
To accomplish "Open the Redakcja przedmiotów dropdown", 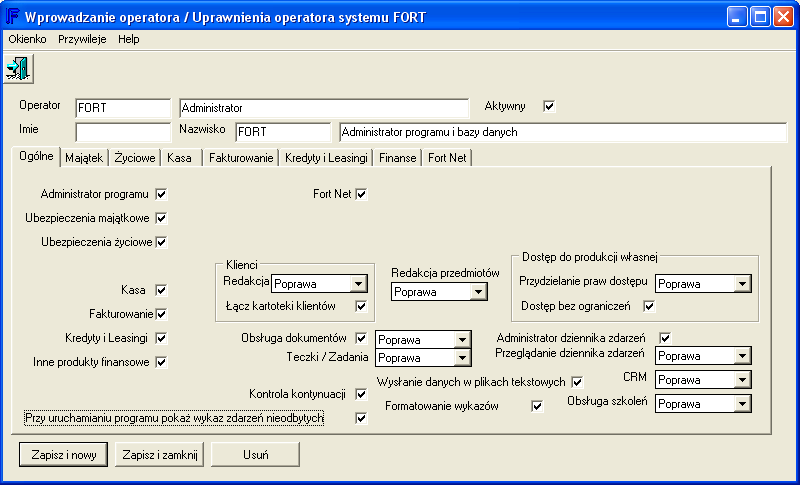I will (x=439, y=292).
